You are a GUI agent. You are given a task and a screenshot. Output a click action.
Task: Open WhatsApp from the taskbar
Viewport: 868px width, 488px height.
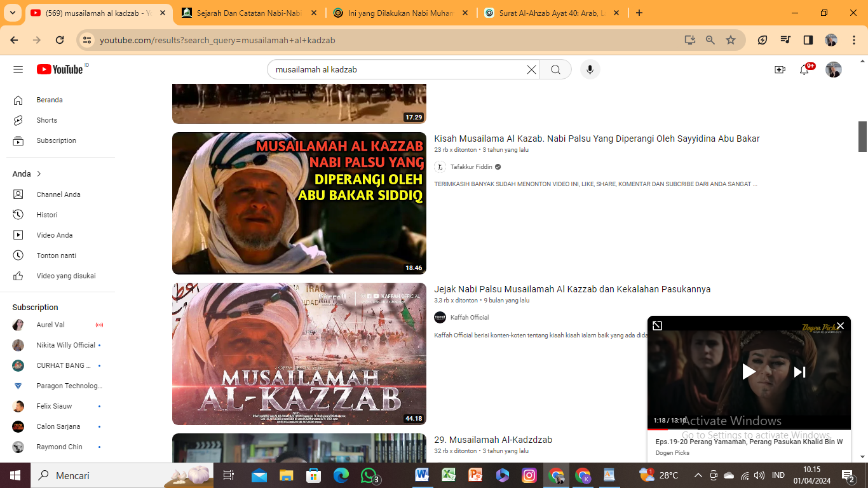click(369, 475)
